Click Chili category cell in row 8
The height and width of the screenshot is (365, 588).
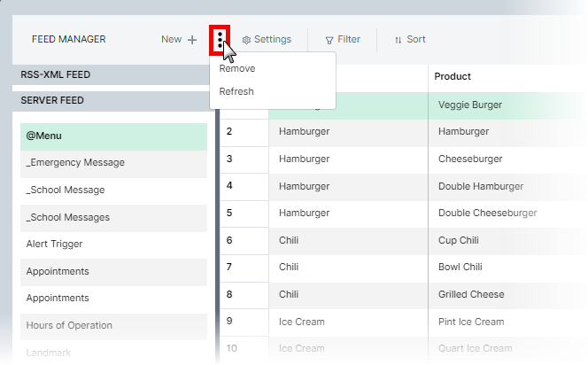coord(348,295)
